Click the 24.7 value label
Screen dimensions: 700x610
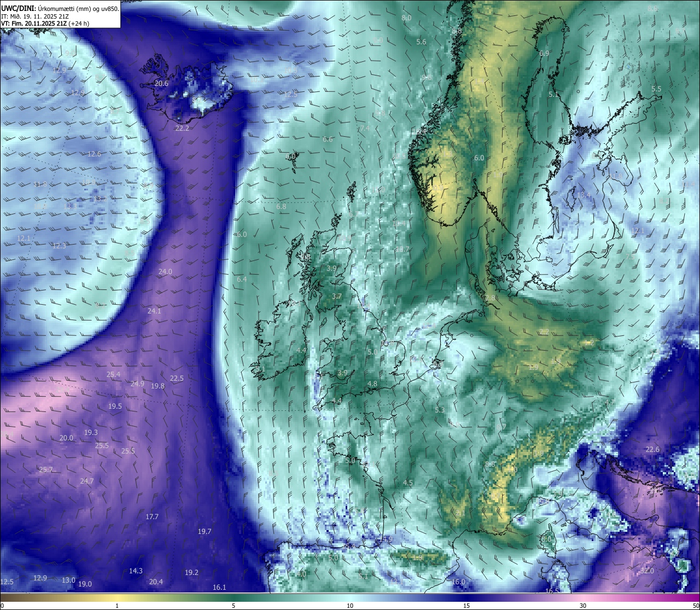(x=86, y=481)
